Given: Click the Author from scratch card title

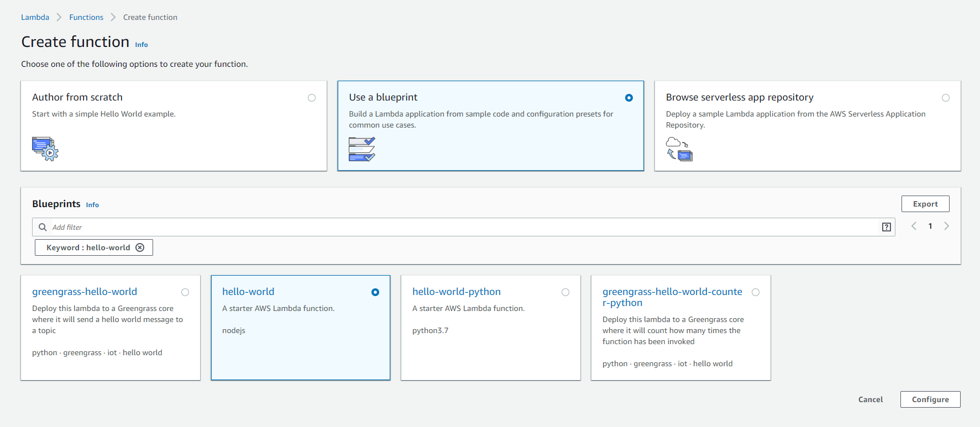Looking at the screenshot, I should coord(77,97).
